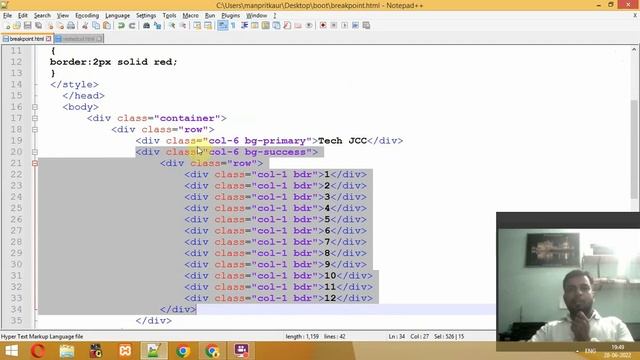Open Find with the binoculars icon

click(146, 26)
